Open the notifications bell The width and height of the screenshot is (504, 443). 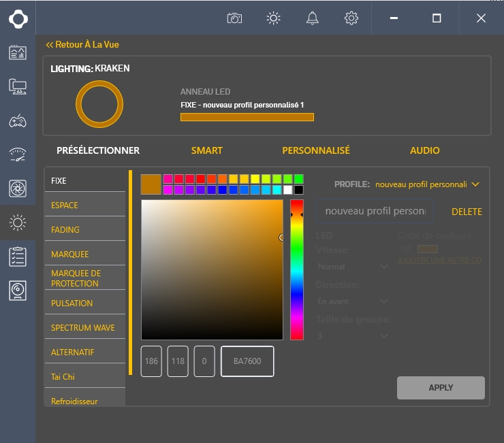pyautogui.click(x=313, y=18)
